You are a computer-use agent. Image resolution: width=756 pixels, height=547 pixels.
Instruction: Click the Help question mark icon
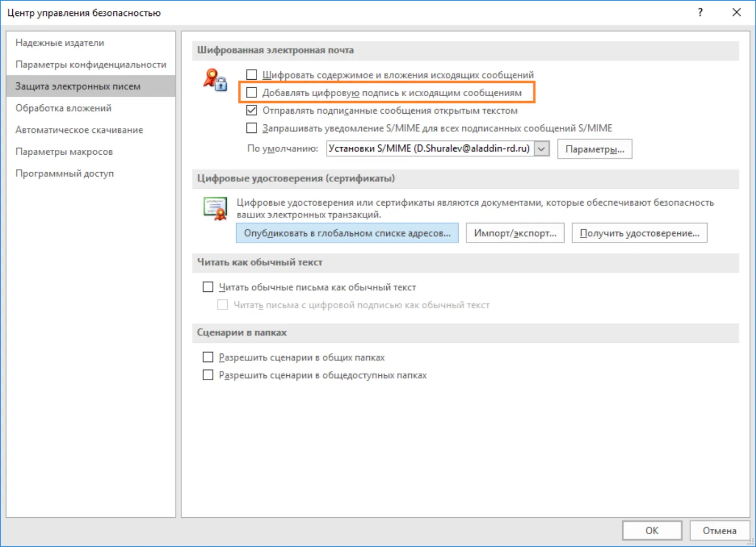pyautogui.click(x=700, y=12)
